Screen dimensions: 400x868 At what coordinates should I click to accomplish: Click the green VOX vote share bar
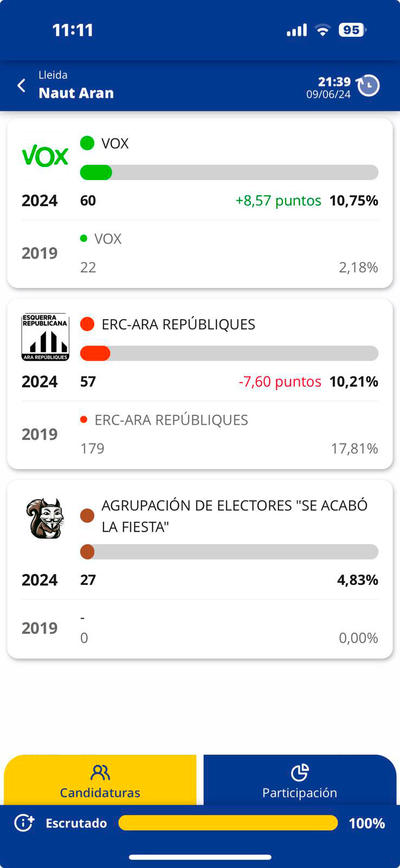96,173
